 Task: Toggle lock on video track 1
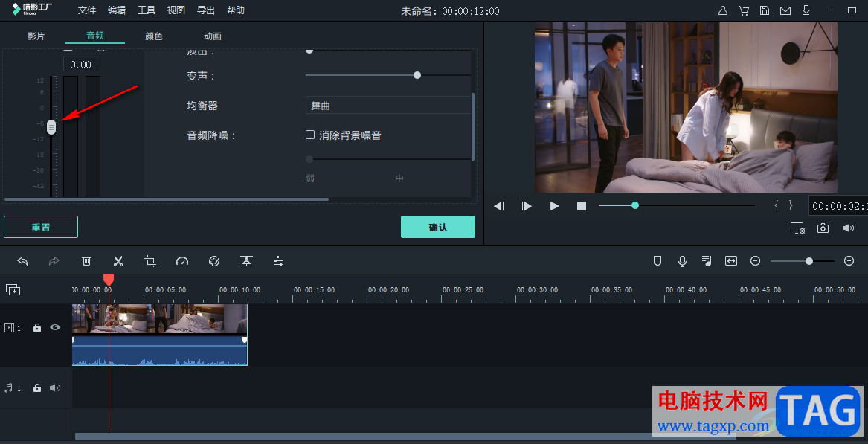(37, 328)
